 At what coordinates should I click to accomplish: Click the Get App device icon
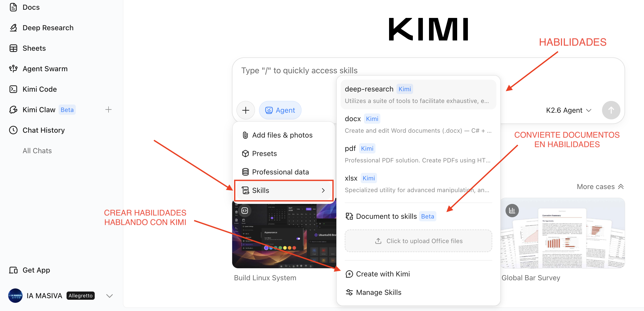click(13, 270)
